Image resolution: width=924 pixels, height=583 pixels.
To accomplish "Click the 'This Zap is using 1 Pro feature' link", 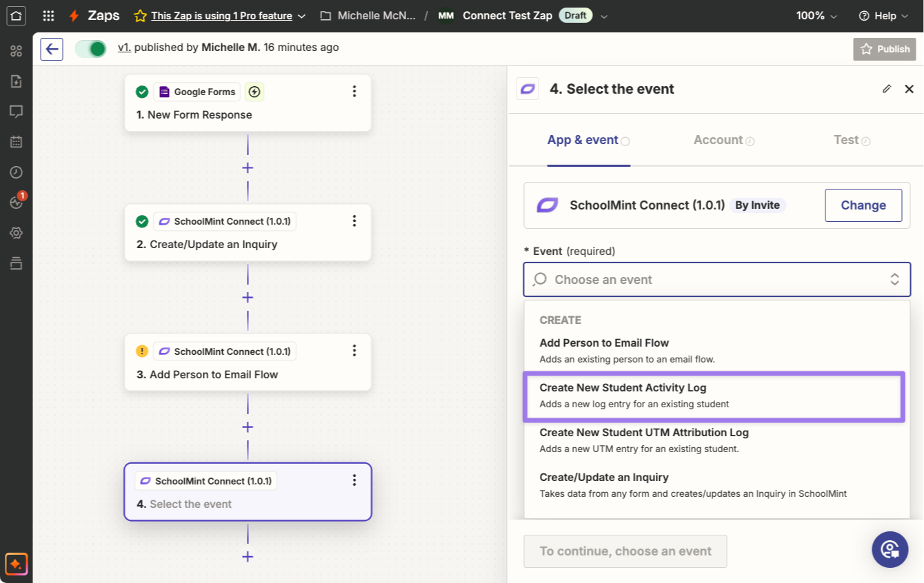I will tap(221, 16).
